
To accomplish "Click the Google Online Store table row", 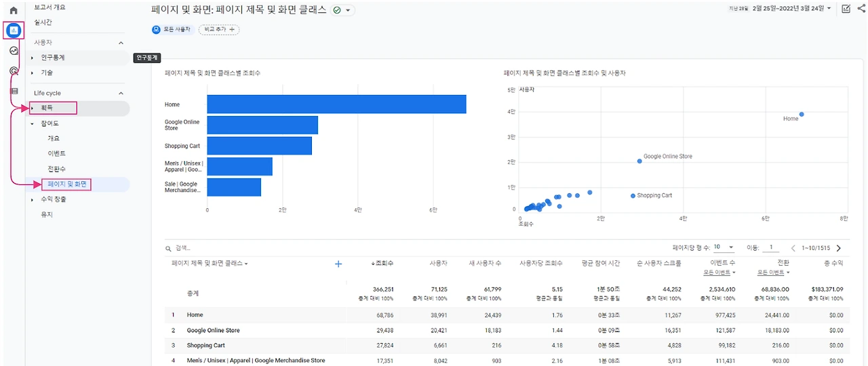I will 507,331.
